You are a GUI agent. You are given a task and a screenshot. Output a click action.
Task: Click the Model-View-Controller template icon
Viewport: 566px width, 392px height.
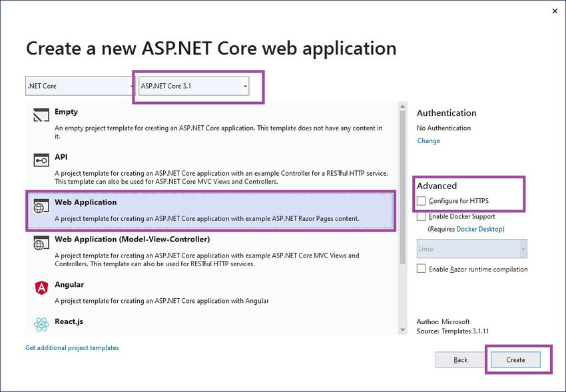pyautogui.click(x=41, y=244)
